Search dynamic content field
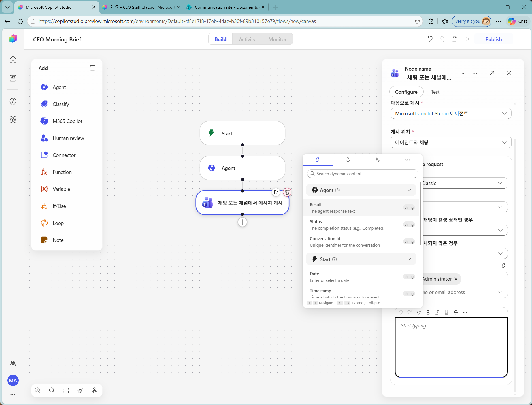 point(363,174)
